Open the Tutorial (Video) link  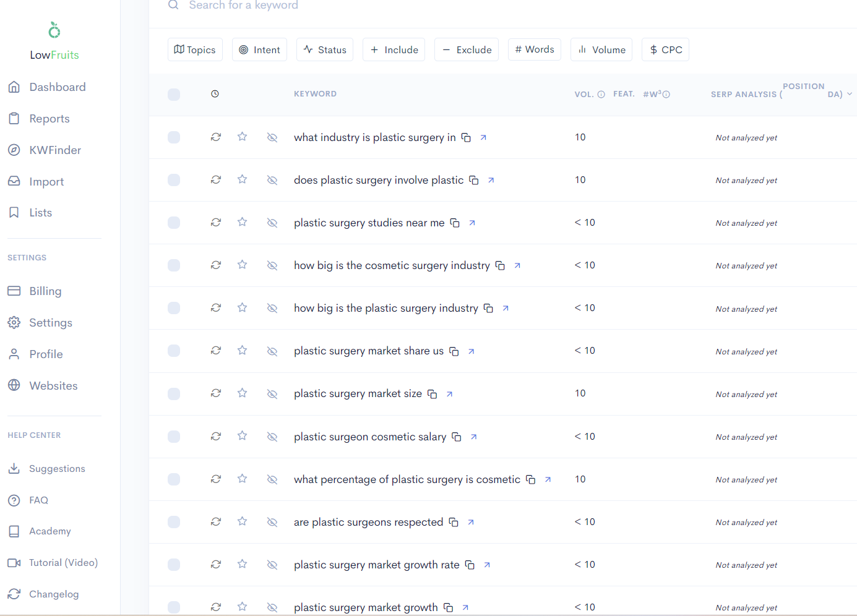coord(53,563)
